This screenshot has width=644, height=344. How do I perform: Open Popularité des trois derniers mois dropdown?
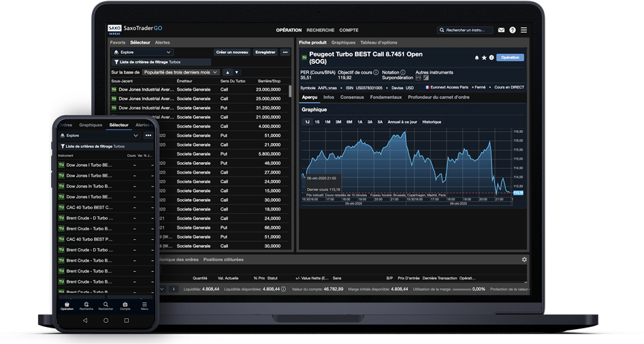[180, 72]
